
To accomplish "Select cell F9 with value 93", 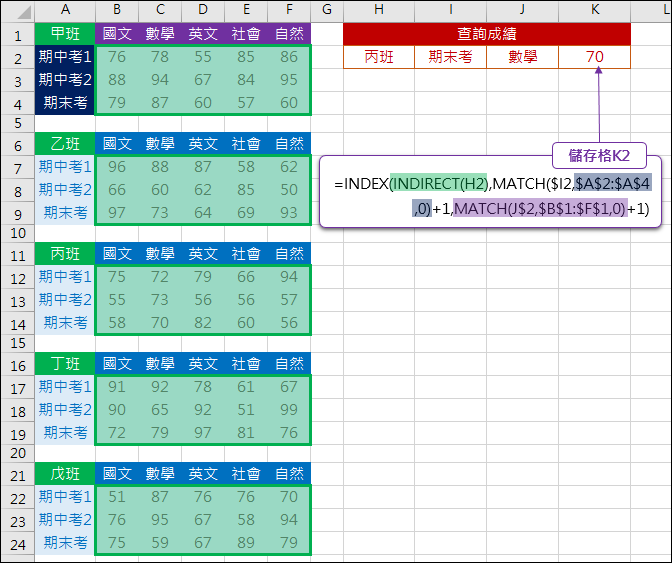I will click(x=289, y=213).
